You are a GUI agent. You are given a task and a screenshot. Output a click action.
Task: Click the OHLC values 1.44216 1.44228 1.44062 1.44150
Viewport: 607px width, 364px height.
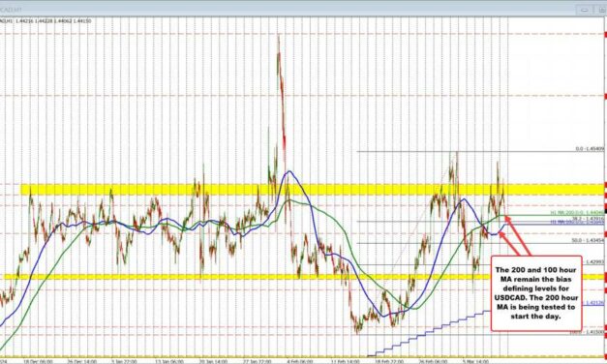pos(53,21)
